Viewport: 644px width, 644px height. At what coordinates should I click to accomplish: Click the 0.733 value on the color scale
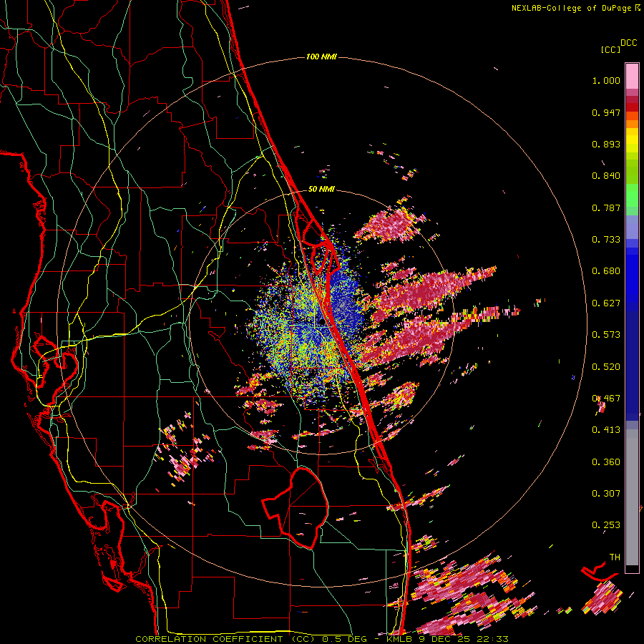click(606, 240)
